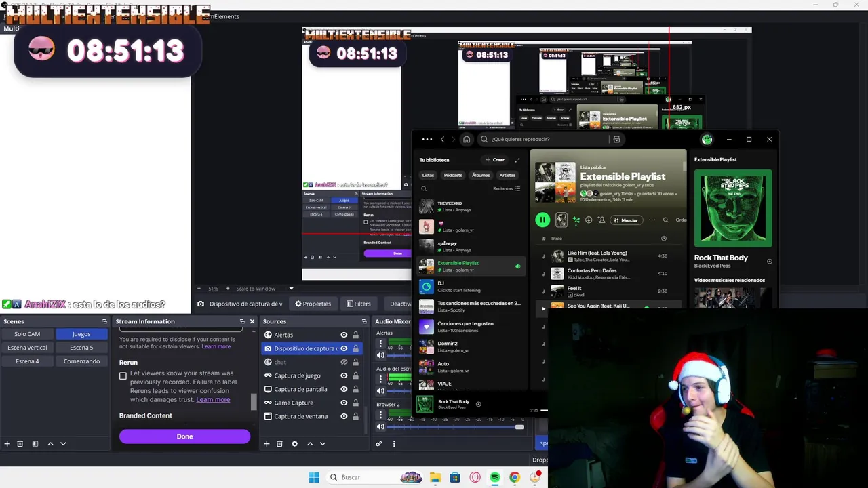Viewport: 868px width, 488px height.
Task: Open Learn more link under Rerun
Action: click(x=213, y=400)
